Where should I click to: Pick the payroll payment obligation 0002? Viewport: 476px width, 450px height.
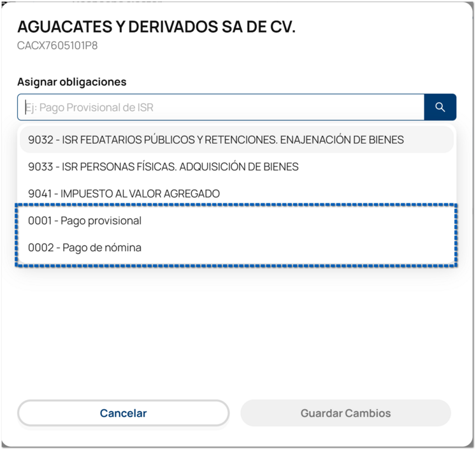pos(85,248)
